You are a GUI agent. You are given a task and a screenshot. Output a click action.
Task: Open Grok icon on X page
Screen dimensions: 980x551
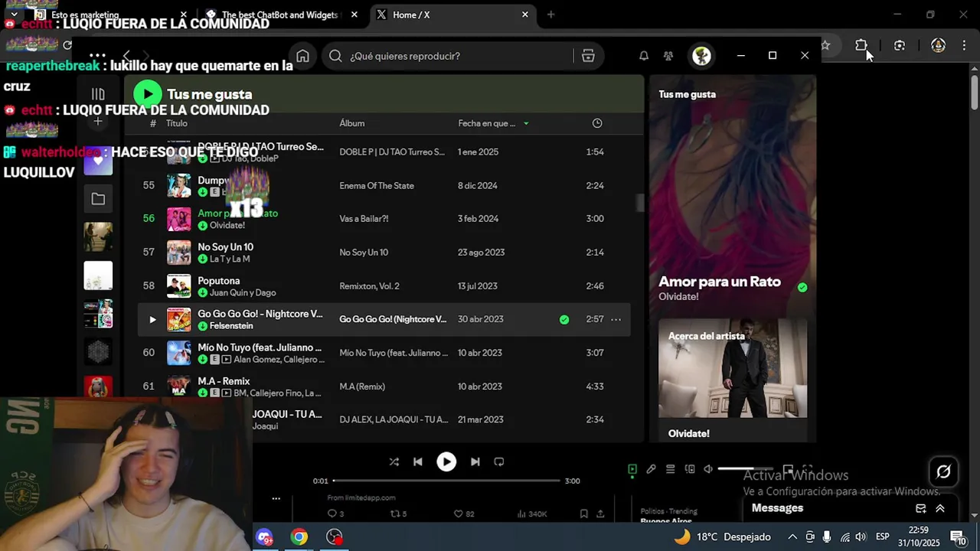[943, 471]
